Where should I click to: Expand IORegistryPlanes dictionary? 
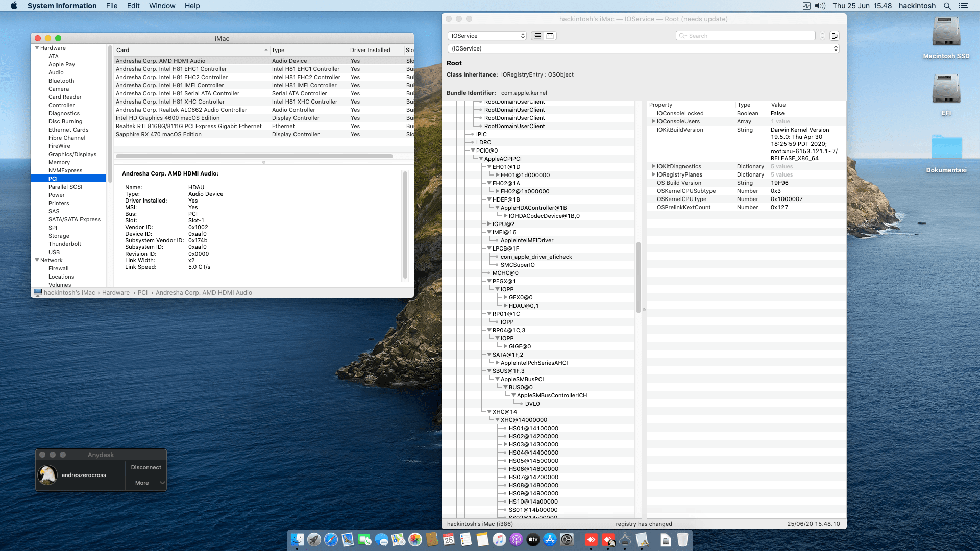pos(653,174)
